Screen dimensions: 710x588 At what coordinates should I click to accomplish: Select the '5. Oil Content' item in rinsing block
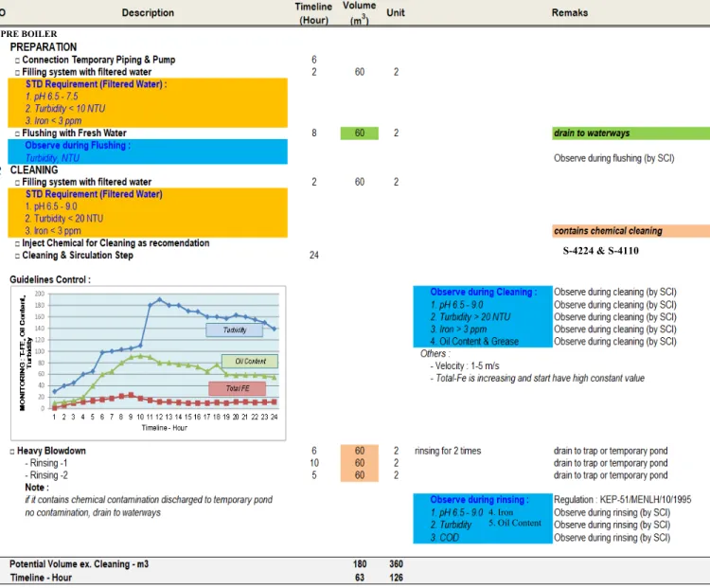(515, 524)
